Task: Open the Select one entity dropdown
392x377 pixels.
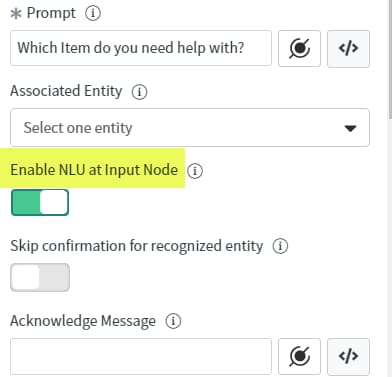Action: (190, 127)
